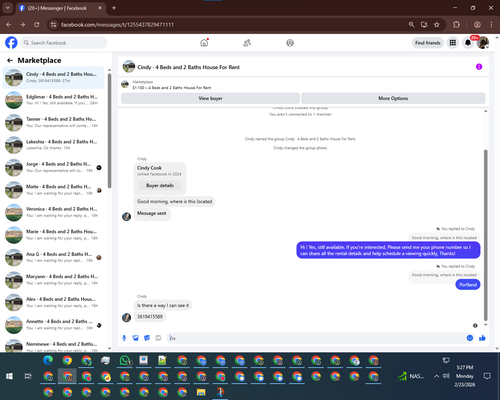Click the Portland message bubble
Viewport: 500px width, 400px height.
(468, 284)
